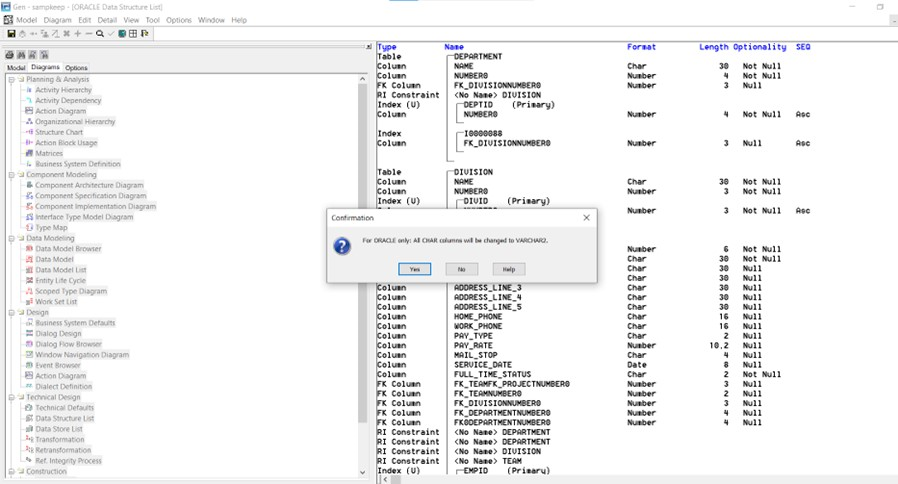The image size is (898, 484).
Task: Click the magnifier search icon in toolbar
Action: coord(100,33)
